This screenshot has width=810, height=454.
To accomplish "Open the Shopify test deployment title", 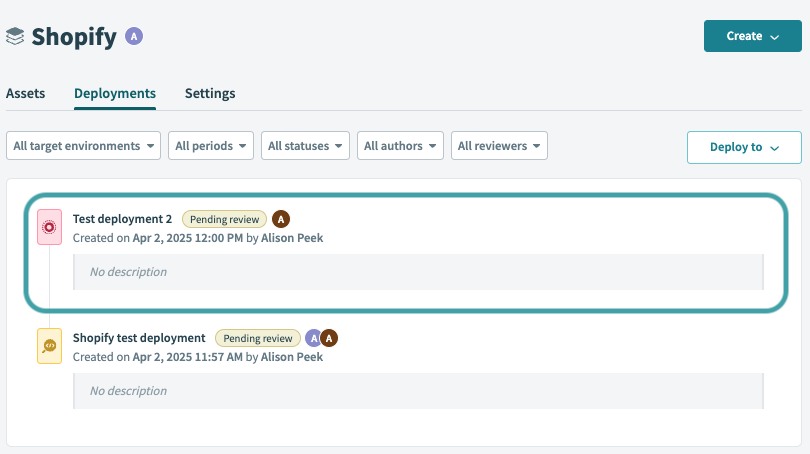I will [x=139, y=338].
